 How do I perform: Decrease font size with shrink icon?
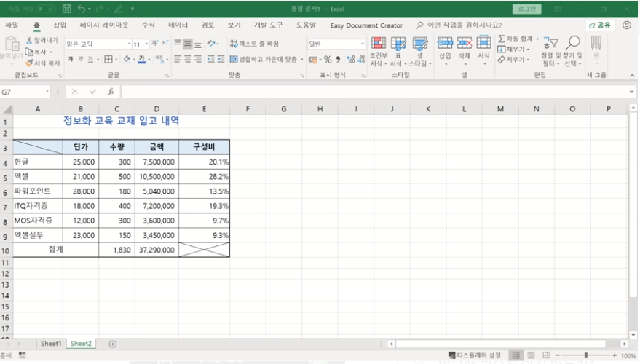[x=165, y=43]
